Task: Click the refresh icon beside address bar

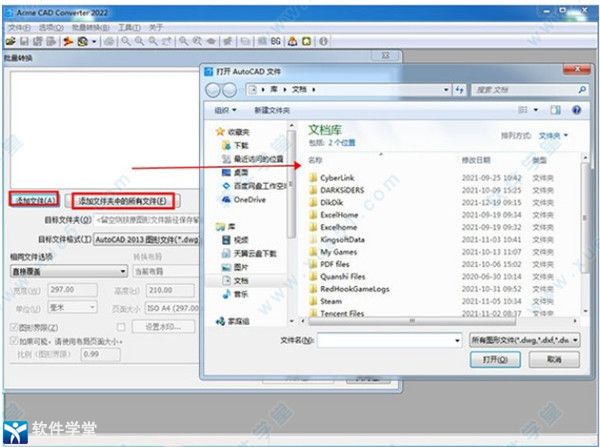Action: [460, 90]
